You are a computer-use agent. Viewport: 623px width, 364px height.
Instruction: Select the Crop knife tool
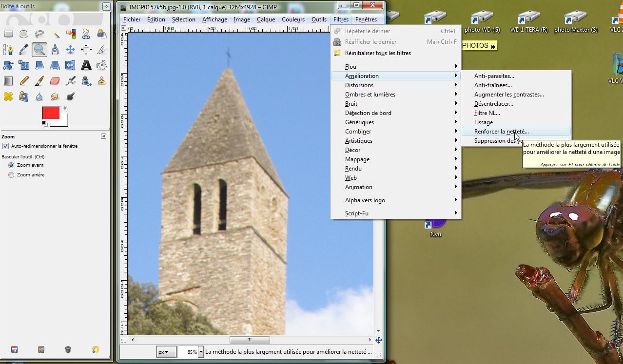(x=102, y=49)
